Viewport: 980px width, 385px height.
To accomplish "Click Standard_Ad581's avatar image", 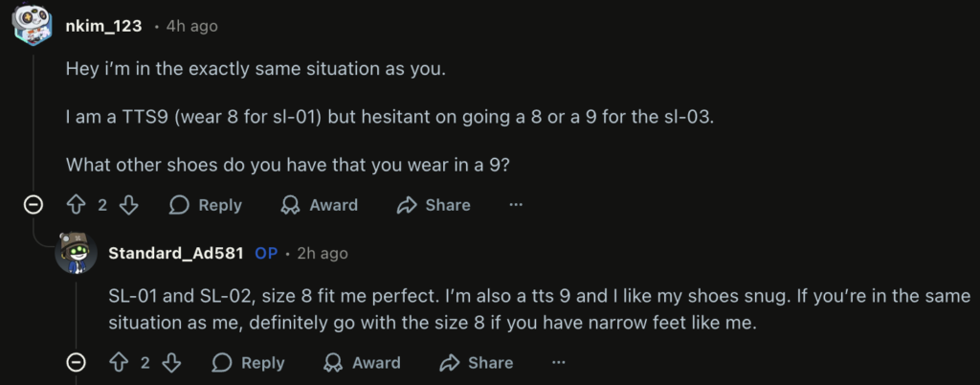I will [x=77, y=254].
